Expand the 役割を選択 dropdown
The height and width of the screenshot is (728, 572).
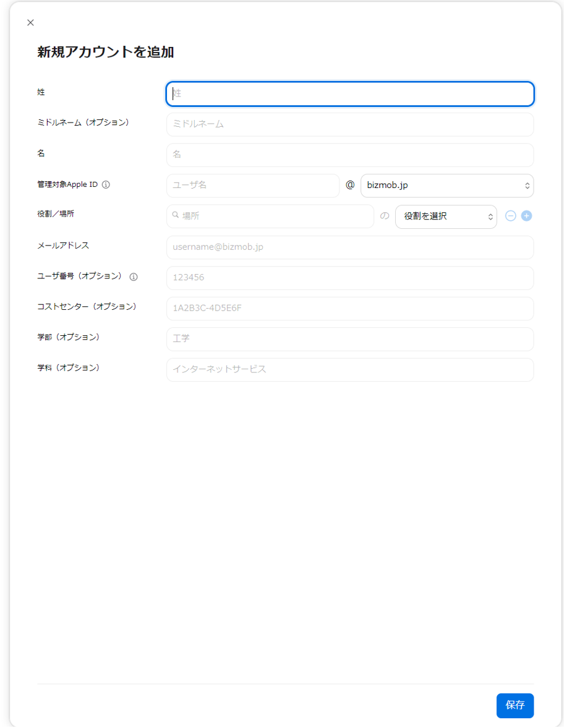445,216
